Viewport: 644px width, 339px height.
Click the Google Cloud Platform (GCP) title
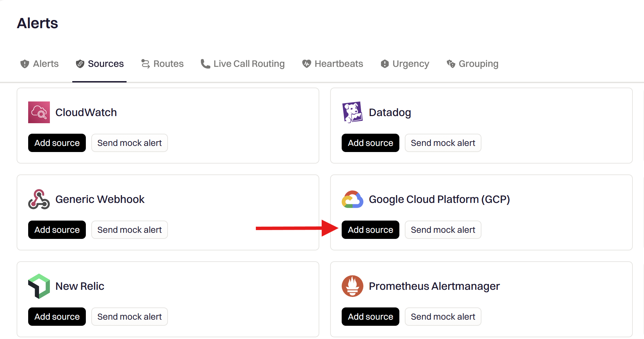[439, 200]
